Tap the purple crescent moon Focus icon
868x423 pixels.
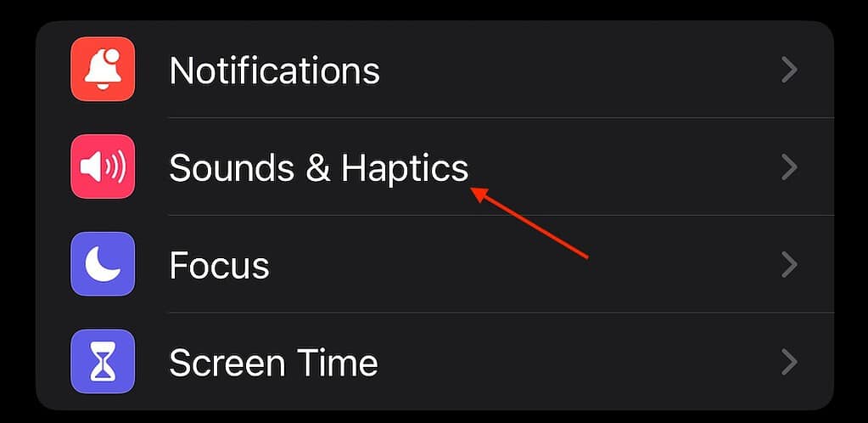pyautogui.click(x=103, y=264)
